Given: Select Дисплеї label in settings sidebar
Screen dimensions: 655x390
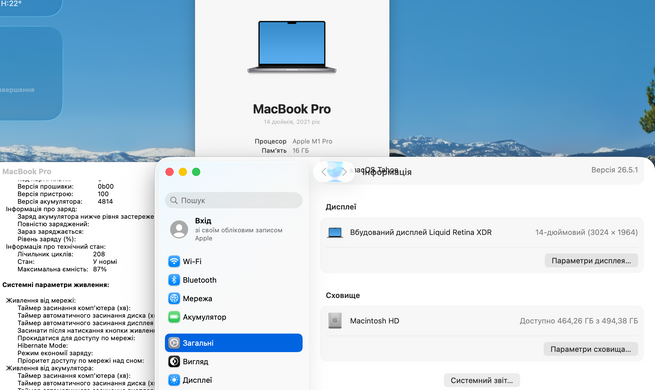Looking at the screenshot, I should [197, 380].
